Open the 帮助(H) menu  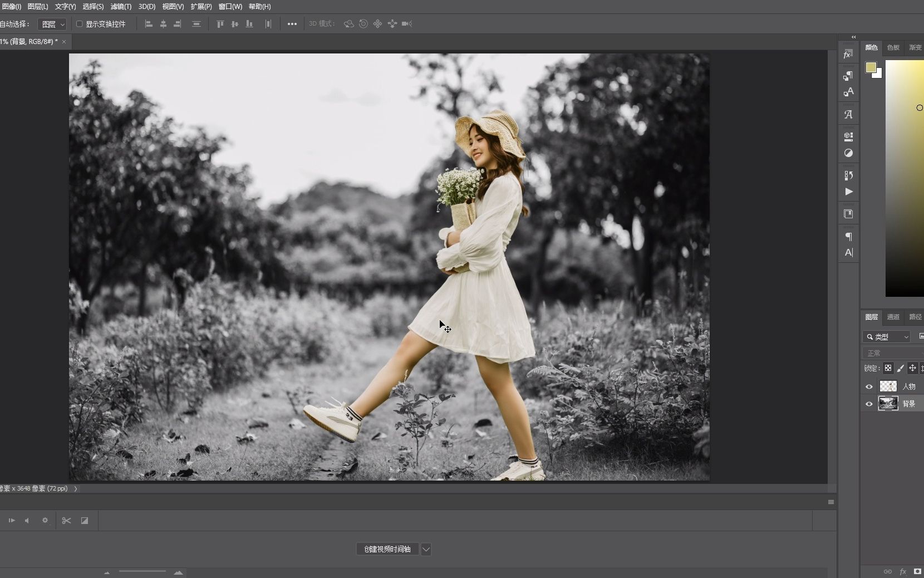(259, 7)
